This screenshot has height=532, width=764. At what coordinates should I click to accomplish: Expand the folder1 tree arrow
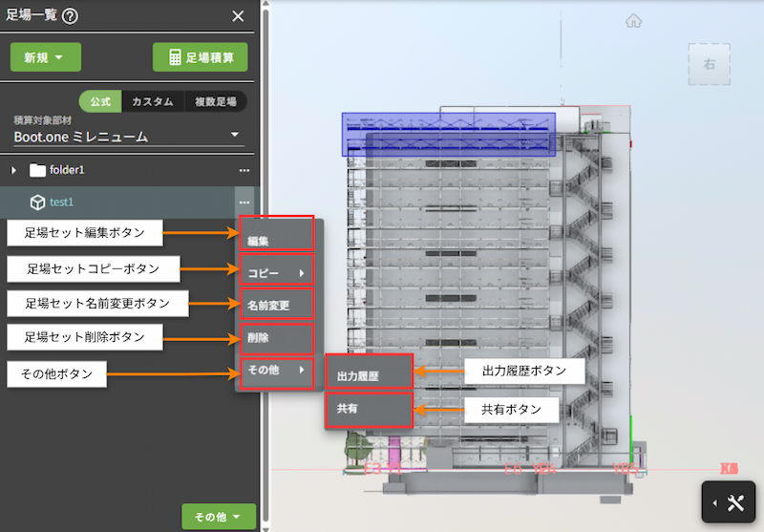pyautogui.click(x=13, y=170)
